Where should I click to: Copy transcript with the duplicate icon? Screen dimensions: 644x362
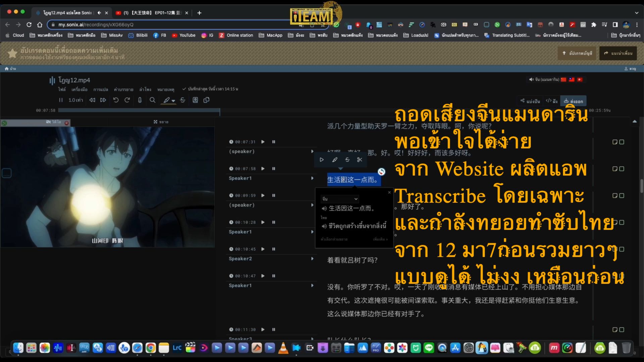(x=207, y=100)
